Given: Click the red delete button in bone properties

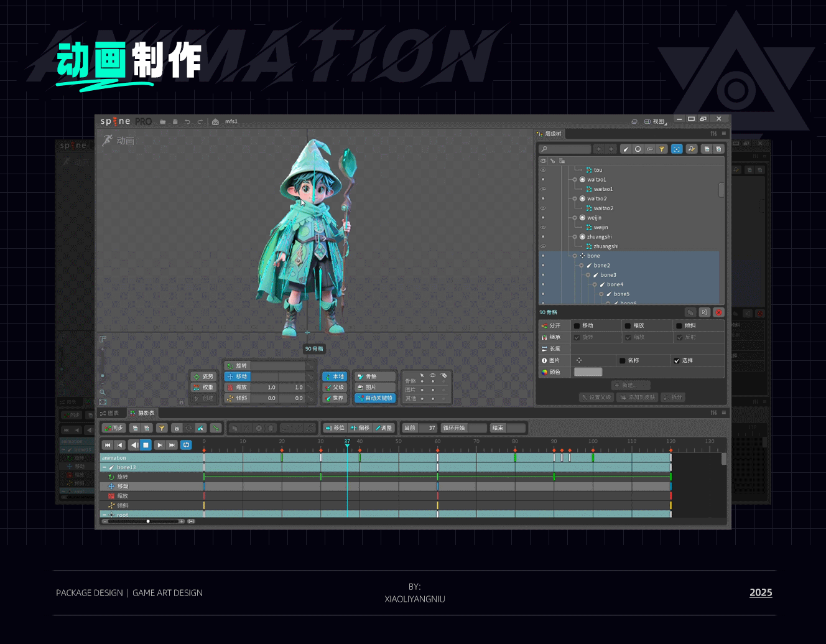Looking at the screenshot, I should (x=719, y=312).
